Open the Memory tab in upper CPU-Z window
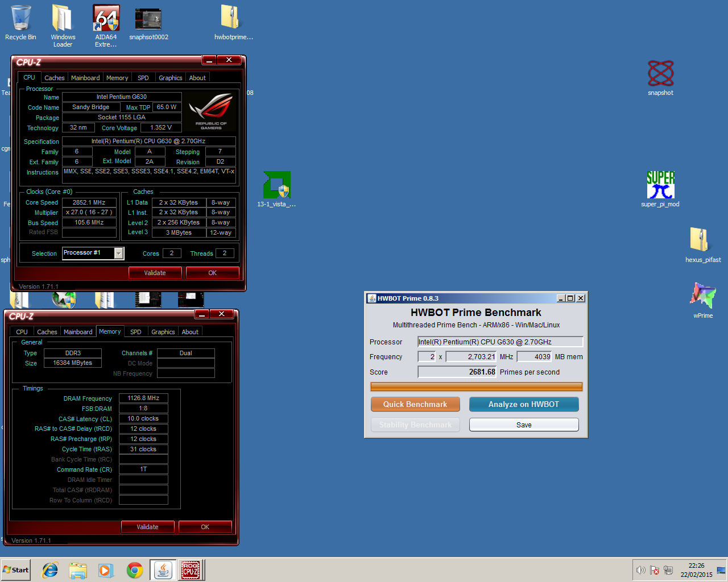Viewport: 728px width, 582px height. click(x=117, y=78)
